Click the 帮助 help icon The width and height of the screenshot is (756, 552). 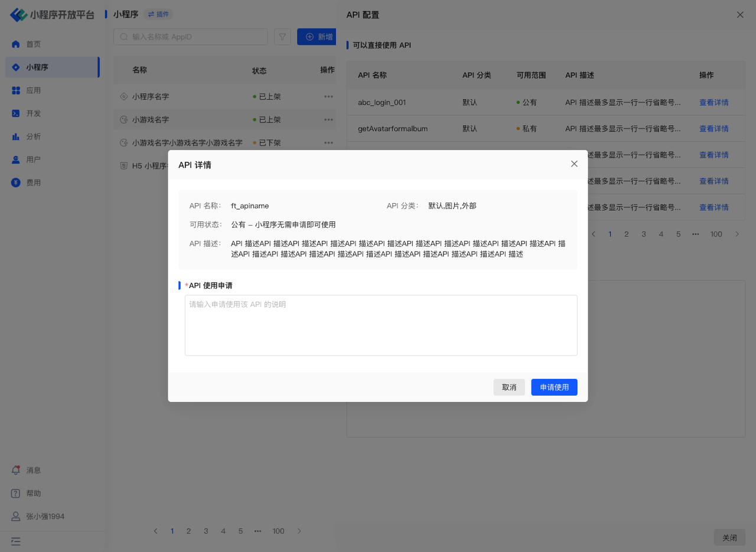pos(16,493)
